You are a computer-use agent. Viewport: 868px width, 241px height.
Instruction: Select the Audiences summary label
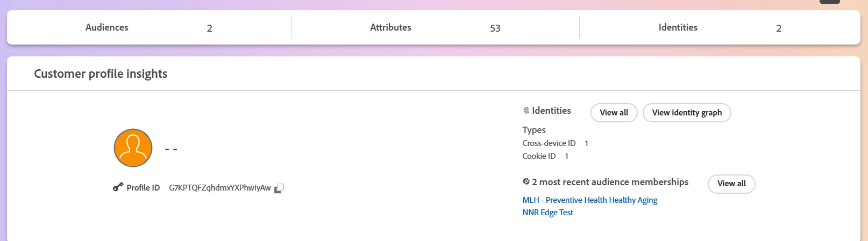tap(107, 27)
